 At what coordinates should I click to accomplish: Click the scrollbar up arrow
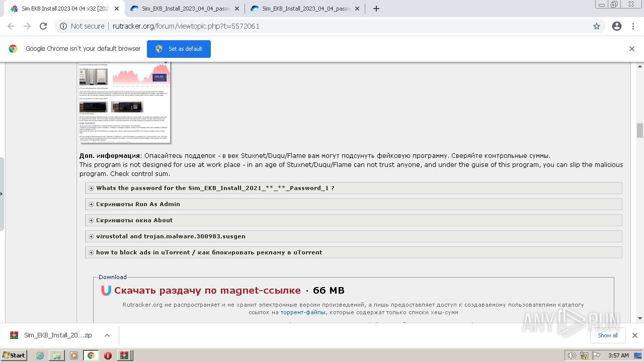pyautogui.click(x=640, y=66)
